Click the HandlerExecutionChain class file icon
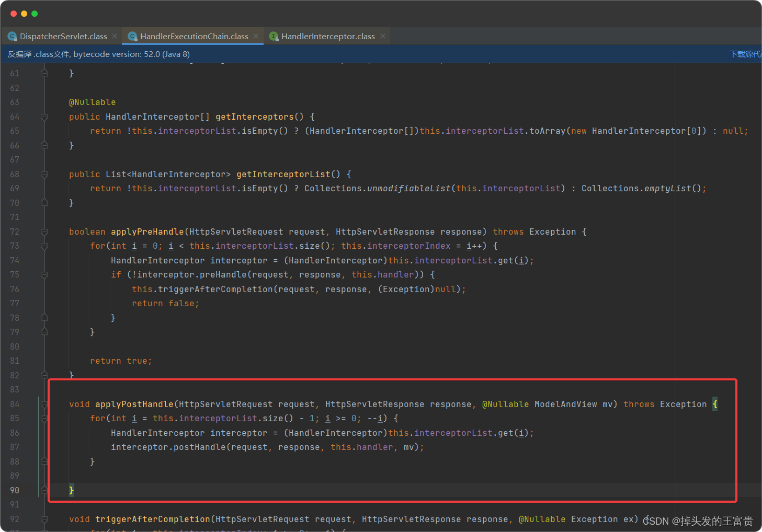 (132, 36)
